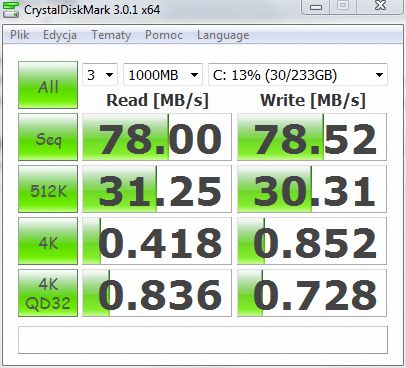Screen dimensions: 406x368
Task: Click the empty comment field at the bottom
Action: [x=203, y=340]
